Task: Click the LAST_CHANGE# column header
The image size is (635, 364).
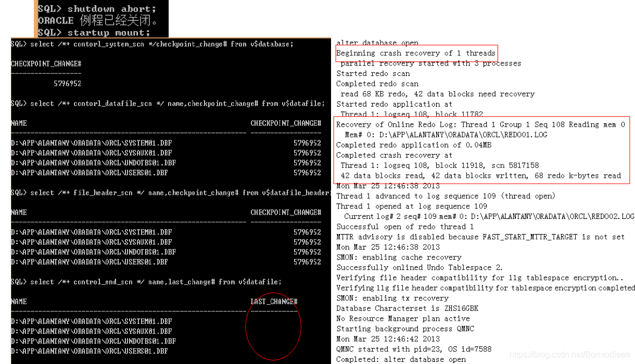Action: [274, 302]
